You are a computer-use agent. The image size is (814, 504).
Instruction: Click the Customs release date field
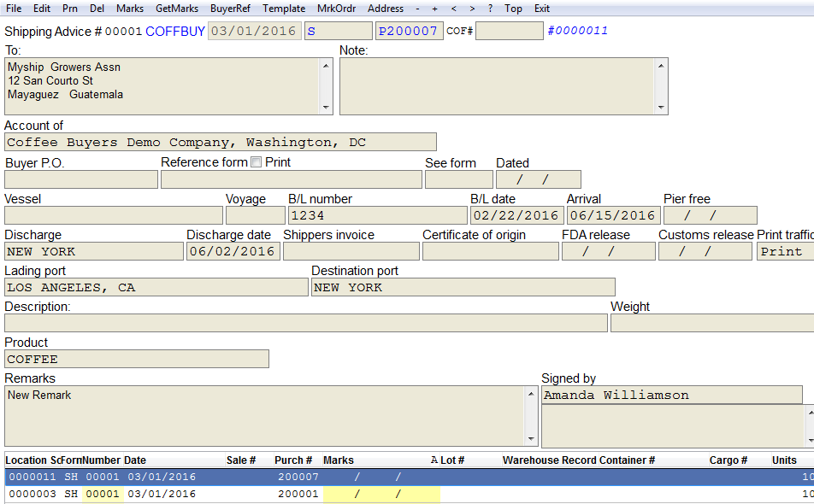click(x=705, y=251)
